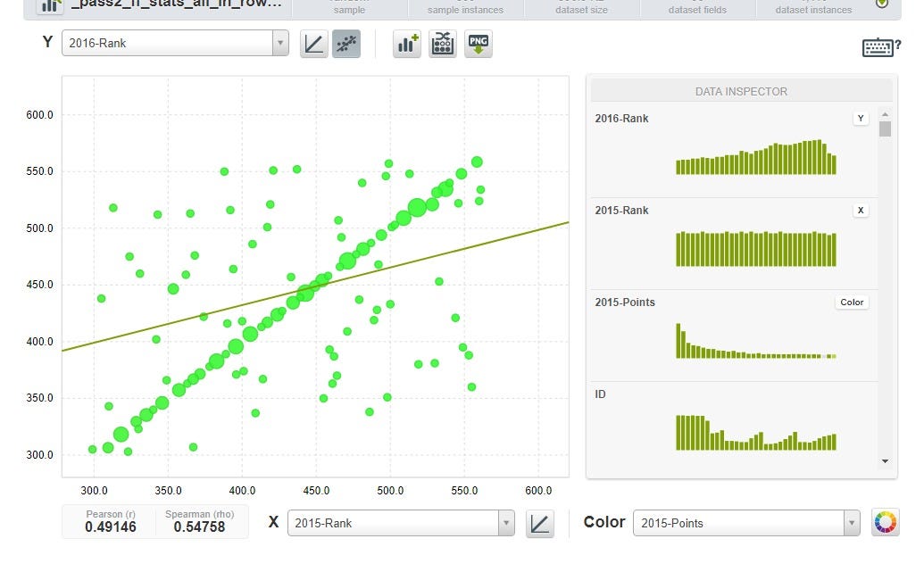The height and width of the screenshot is (572, 924).
Task: Click the Color badge beside 2015-Points
Action: [852, 303]
